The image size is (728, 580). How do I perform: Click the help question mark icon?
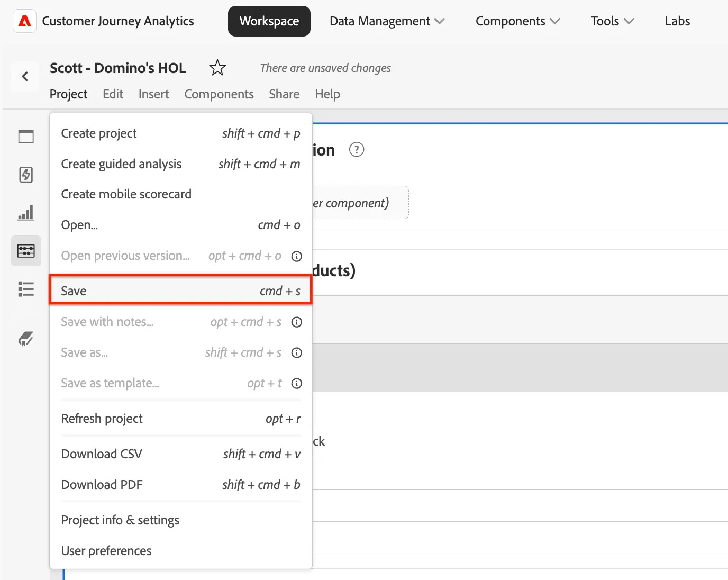point(357,150)
